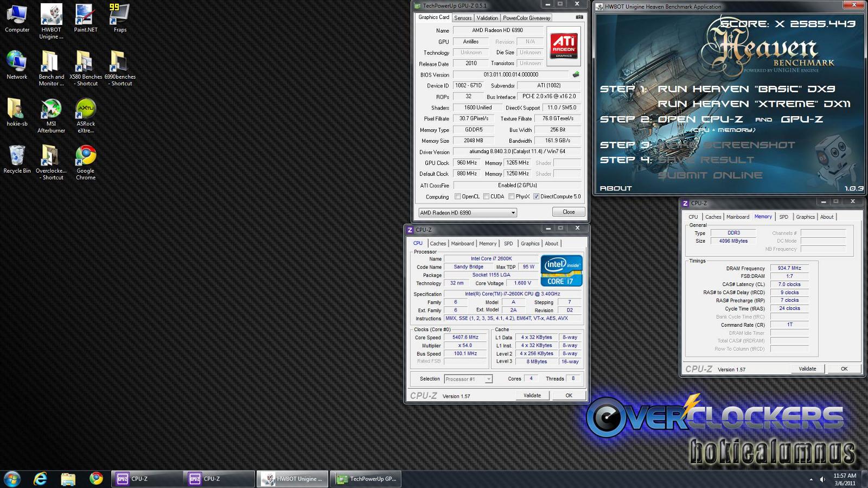Launch MSI Afterburner from desktop
Screen dimensions: 868x488
point(51,116)
